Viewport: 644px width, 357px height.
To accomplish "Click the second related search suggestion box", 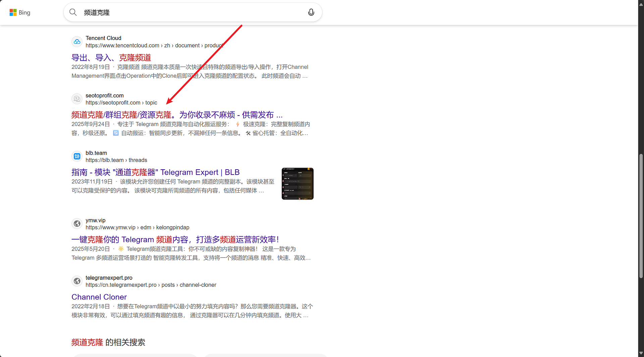I will coord(265,356).
